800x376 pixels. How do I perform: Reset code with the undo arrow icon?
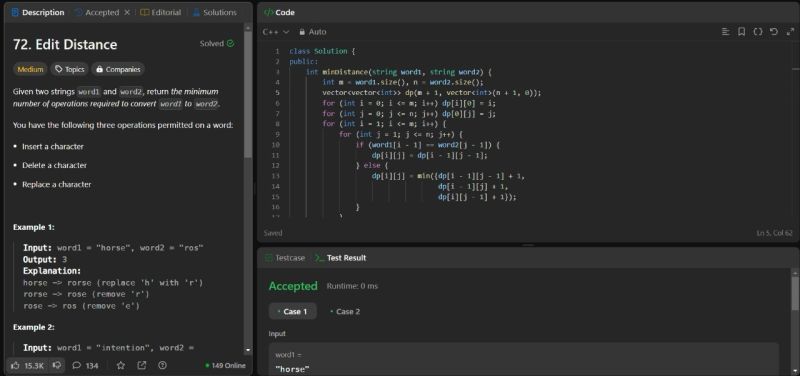tap(774, 32)
